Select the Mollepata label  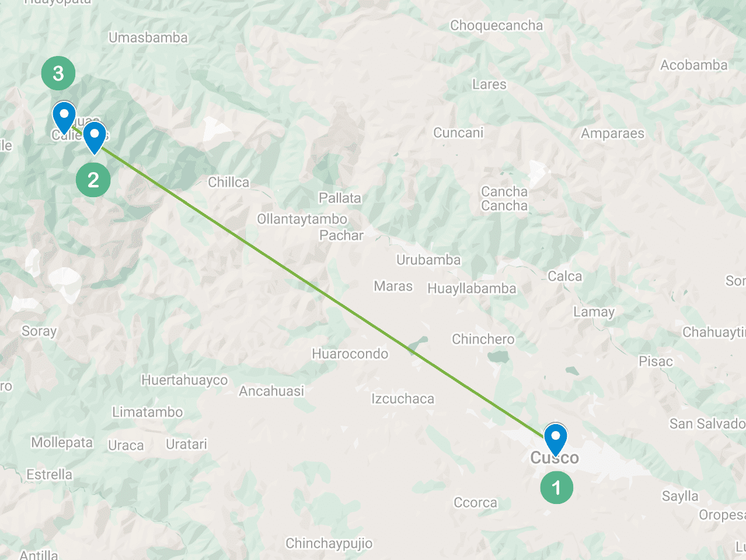tap(62, 443)
